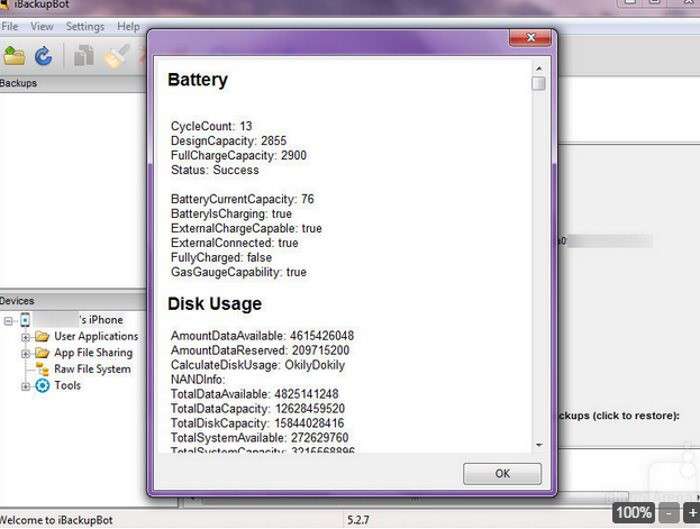The height and width of the screenshot is (529, 700).
Task: Click the Tools gear icon
Action: [x=42, y=386]
